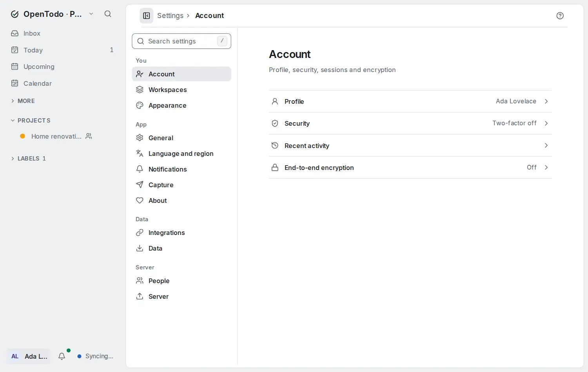The width and height of the screenshot is (588, 372).
Task: Click the Appearance palette icon
Action: (x=140, y=105)
